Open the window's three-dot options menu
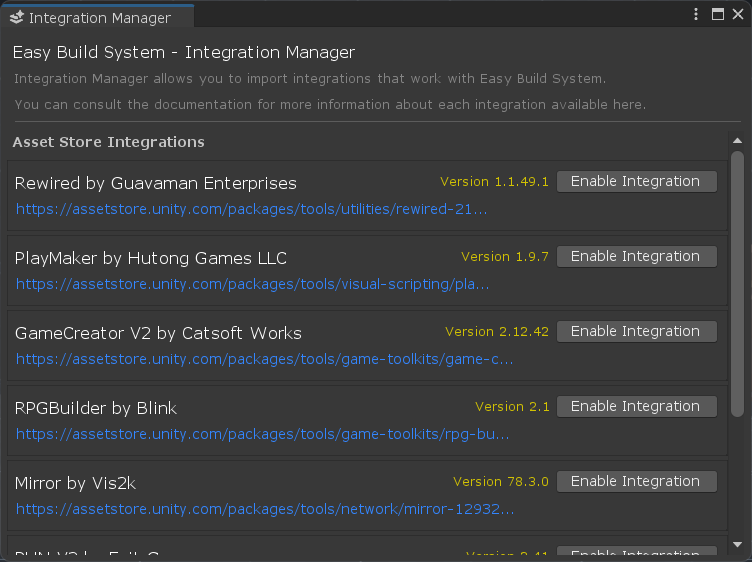This screenshot has height=562, width=752. 697,14
